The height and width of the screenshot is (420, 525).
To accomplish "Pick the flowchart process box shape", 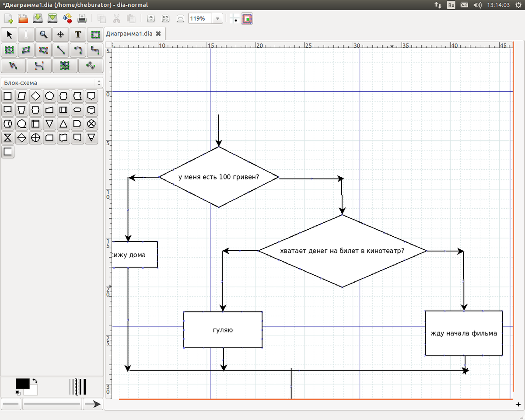I will 7,96.
